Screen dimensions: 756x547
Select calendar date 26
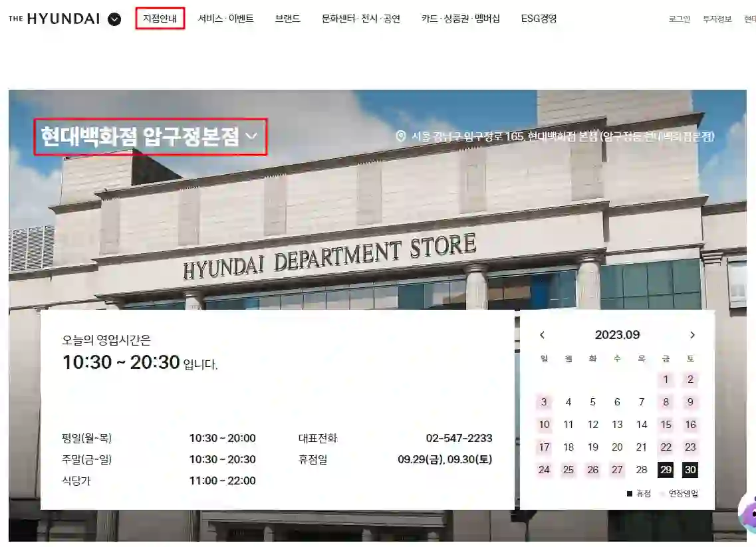tap(592, 470)
